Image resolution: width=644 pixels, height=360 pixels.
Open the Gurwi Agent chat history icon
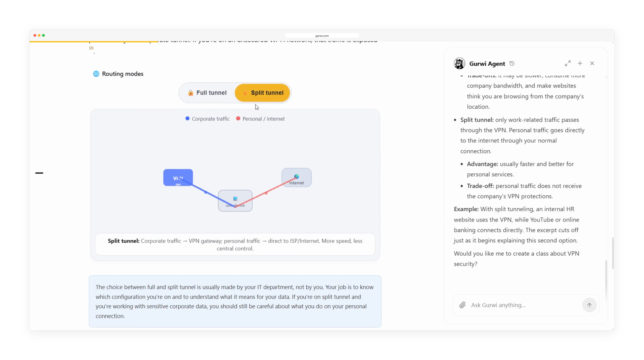point(512,64)
